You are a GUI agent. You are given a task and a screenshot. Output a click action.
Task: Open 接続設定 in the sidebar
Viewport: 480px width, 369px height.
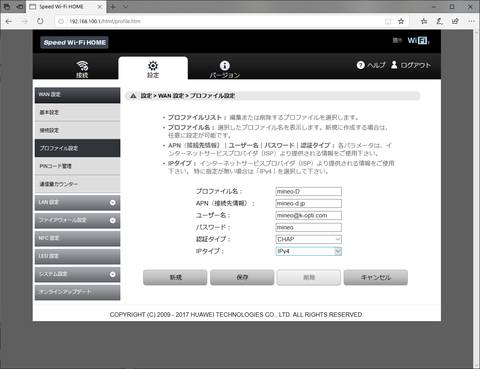77,130
